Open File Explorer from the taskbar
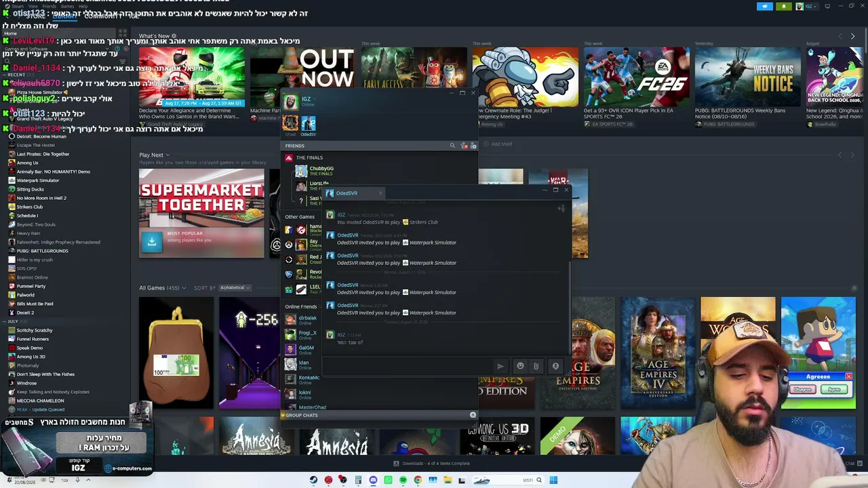Viewport: 868px width, 488px height. (x=448, y=481)
